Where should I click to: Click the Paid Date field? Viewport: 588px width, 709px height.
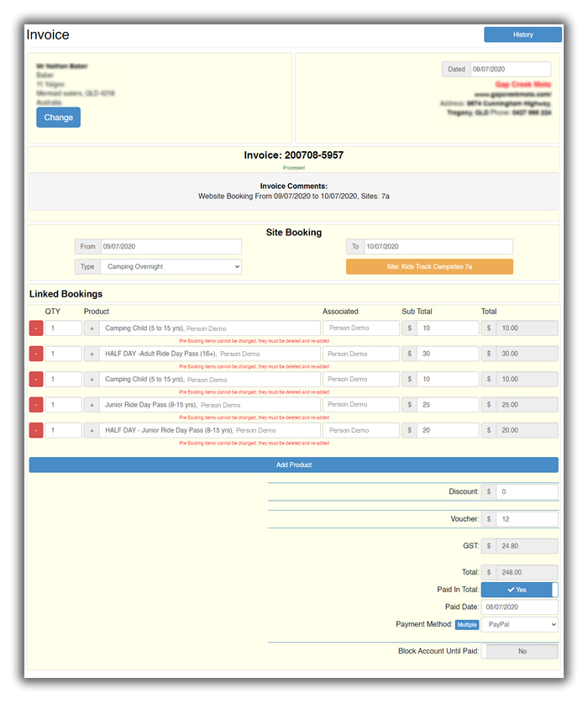520,607
